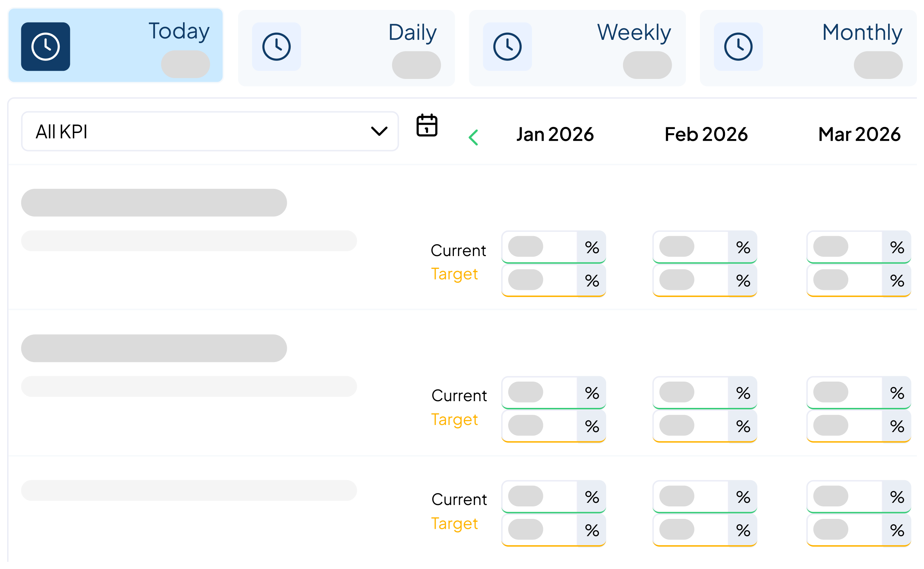Click the Feb 2026 column header
This screenshot has width=924, height=569.
[706, 134]
